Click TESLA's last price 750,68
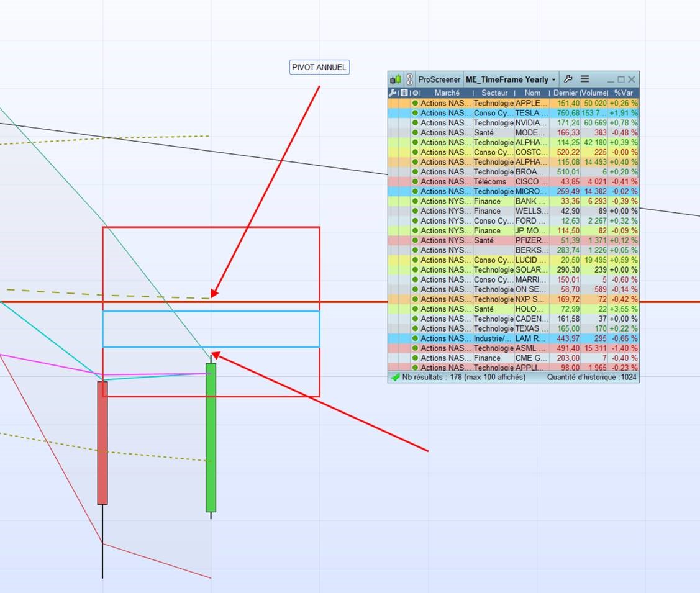 click(568, 113)
